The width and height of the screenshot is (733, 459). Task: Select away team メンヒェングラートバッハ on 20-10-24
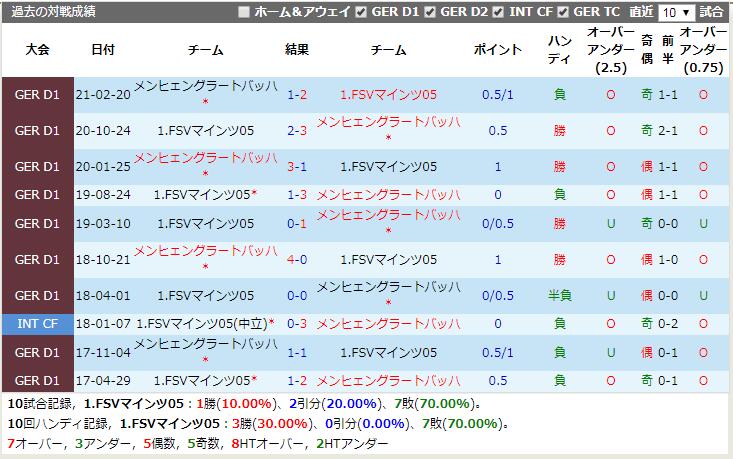pos(388,122)
